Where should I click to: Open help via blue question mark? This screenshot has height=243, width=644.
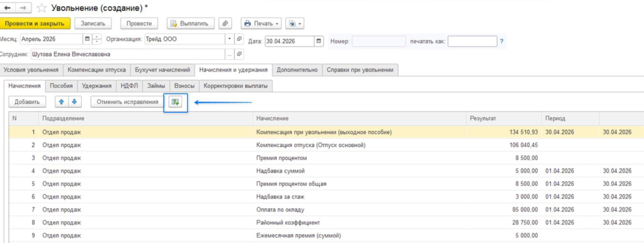502,41
